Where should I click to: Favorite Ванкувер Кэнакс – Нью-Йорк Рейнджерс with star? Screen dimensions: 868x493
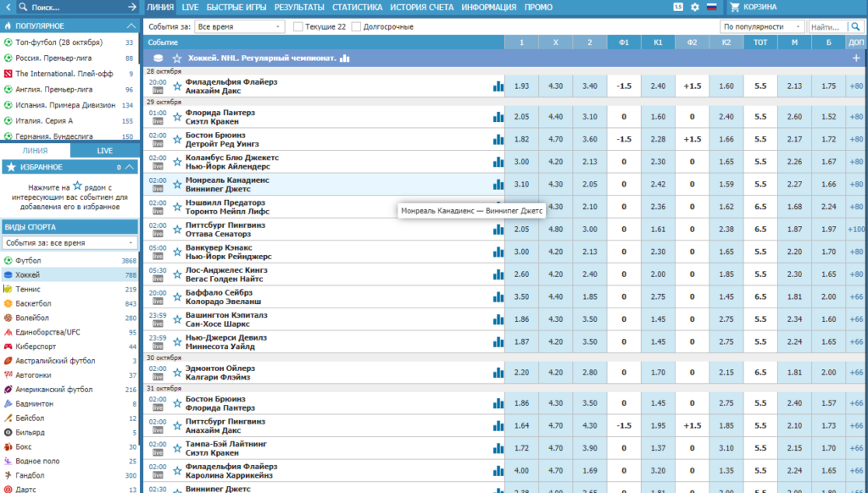click(x=177, y=252)
